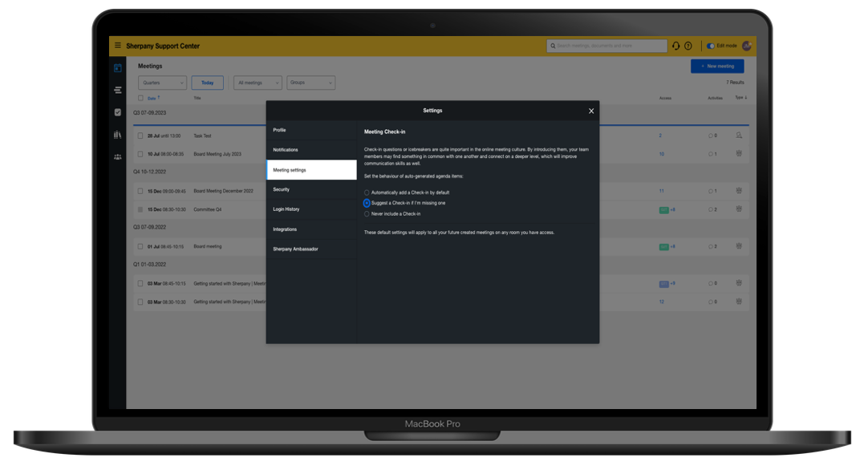Click the question mark help icon
The width and height of the screenshot is (868, 470).
tap(688, 46)
